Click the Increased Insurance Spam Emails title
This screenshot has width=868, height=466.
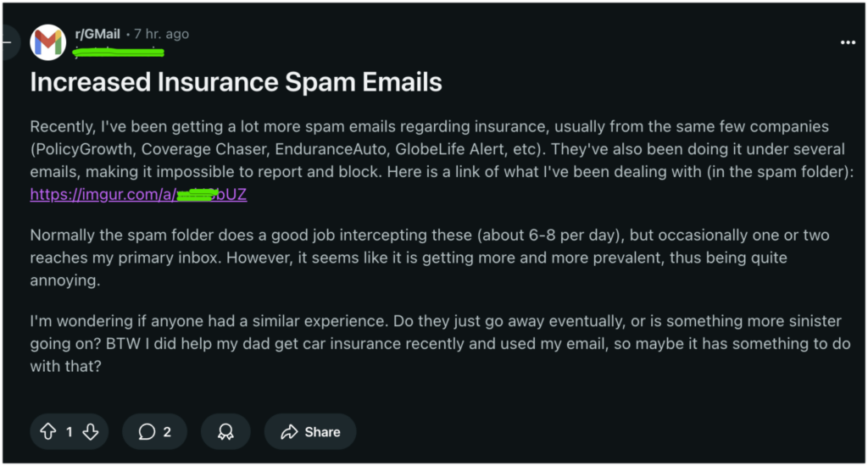coord(236,82)
